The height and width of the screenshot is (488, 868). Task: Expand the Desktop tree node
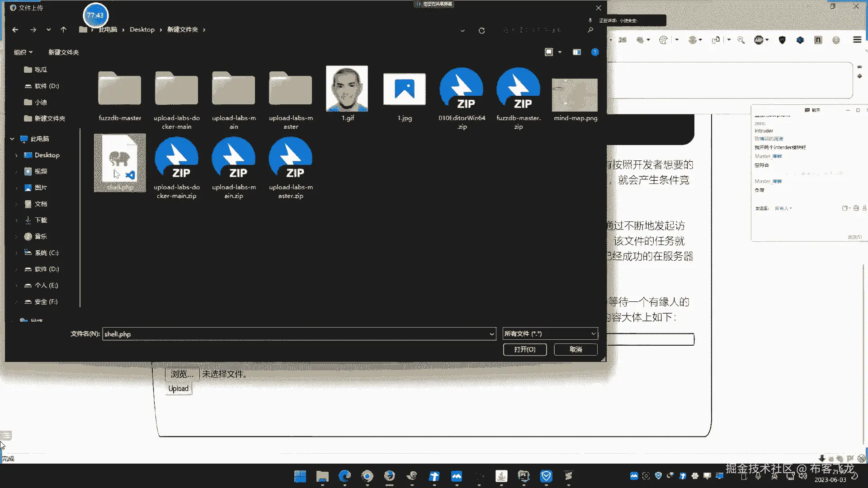(x=16, y=155)
